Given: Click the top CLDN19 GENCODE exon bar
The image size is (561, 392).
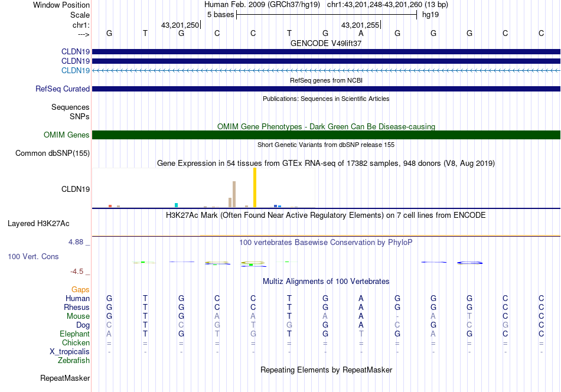Looking at the screenshot, I should [326, 51].
